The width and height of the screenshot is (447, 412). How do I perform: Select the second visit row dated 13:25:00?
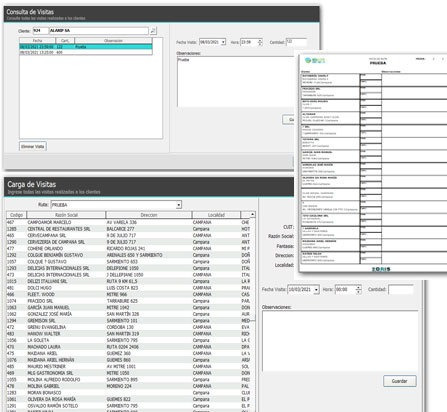pyautogui.click(x=86, y=52)
